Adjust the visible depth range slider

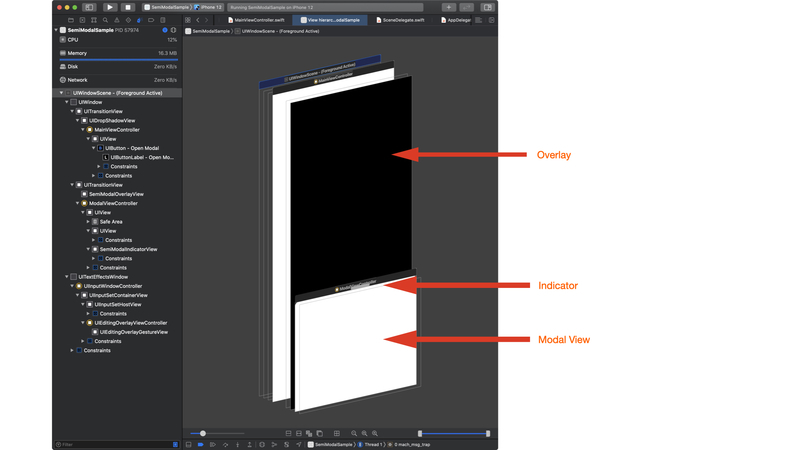coord(454,433)
